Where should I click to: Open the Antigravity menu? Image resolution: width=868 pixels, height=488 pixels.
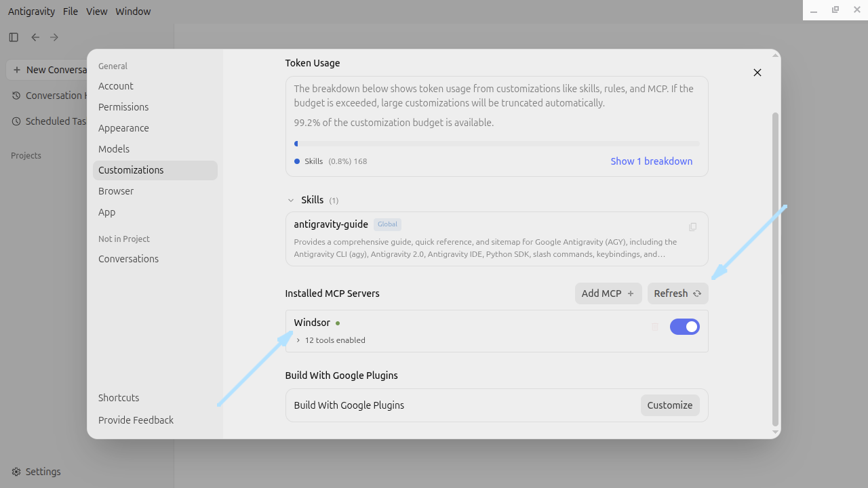pyautogui.click(x=32, y=12)
